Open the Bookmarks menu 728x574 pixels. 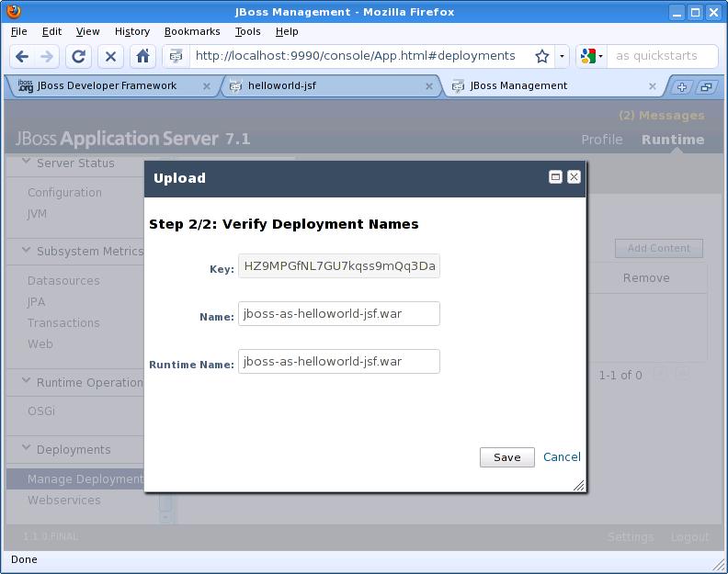(192, 31)
